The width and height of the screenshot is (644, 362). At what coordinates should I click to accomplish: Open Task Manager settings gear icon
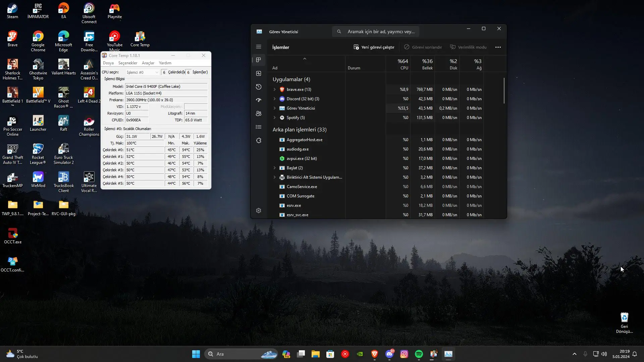(x=258, y=210)
